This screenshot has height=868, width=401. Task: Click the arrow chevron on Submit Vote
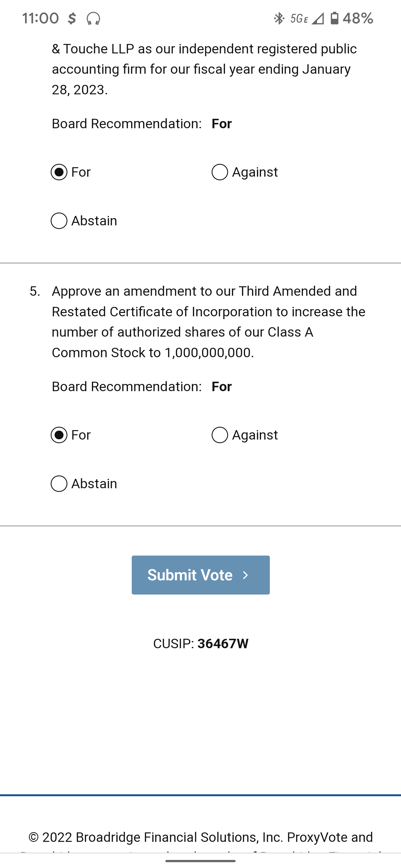point(246,575)
